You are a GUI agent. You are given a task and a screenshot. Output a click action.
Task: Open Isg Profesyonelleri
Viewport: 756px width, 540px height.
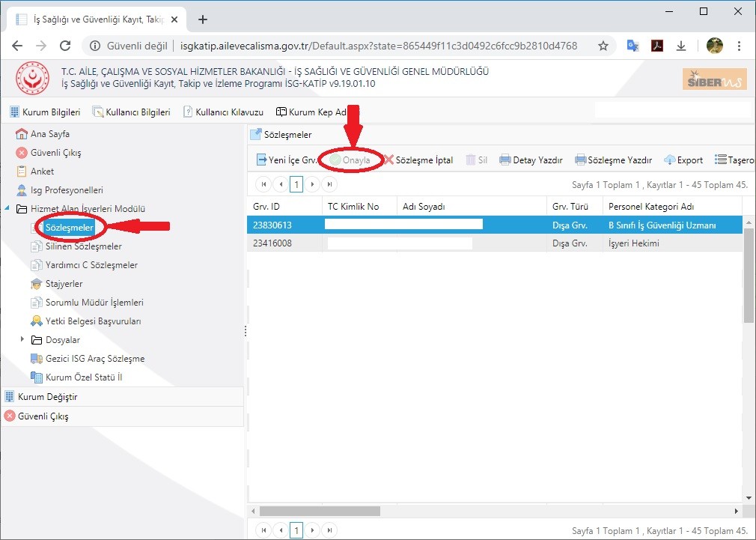click(59, 190)
